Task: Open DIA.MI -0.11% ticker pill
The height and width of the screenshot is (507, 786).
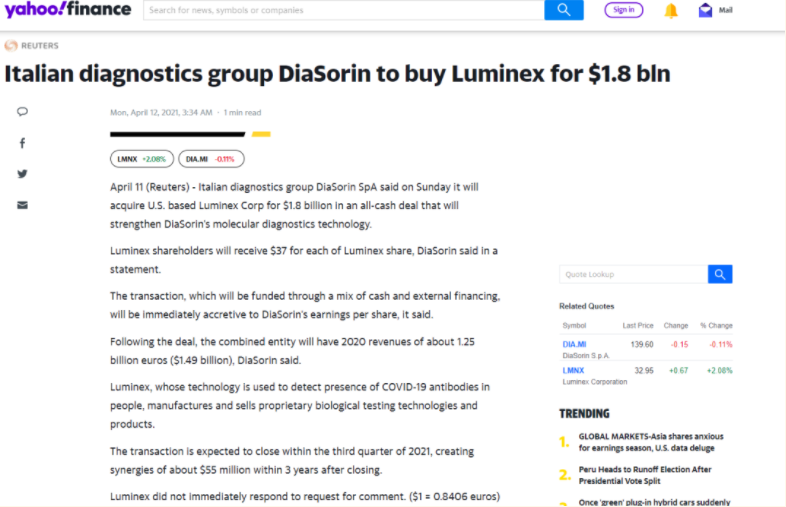Action: tap(211, 159)
